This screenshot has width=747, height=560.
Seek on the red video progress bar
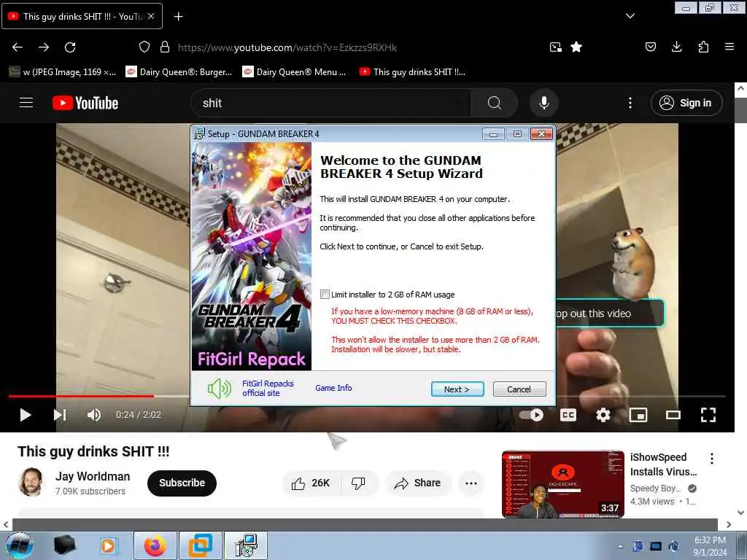(x=81, y=396)
